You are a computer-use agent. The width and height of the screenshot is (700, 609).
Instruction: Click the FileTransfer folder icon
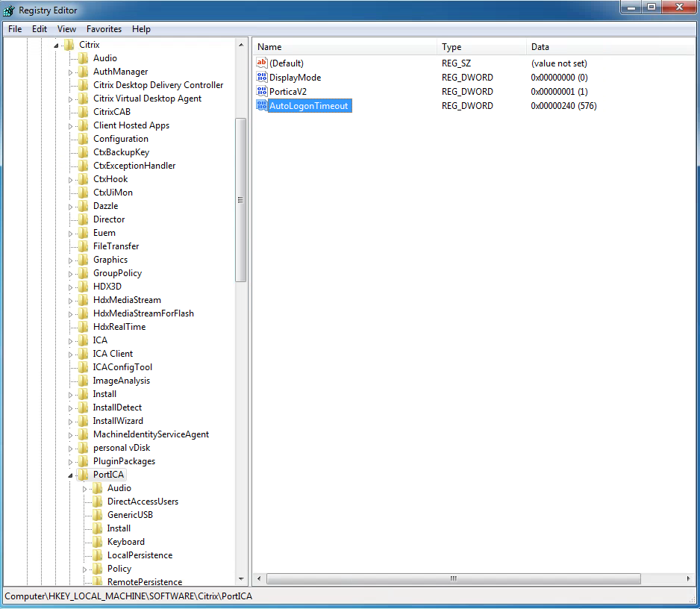point(83,246)
